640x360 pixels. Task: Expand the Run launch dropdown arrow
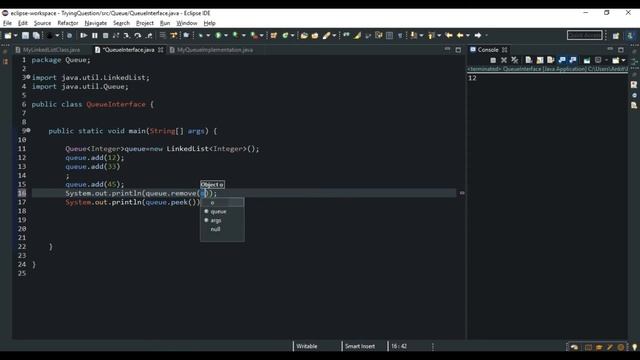pyautogui.click(x=226, y=36)
